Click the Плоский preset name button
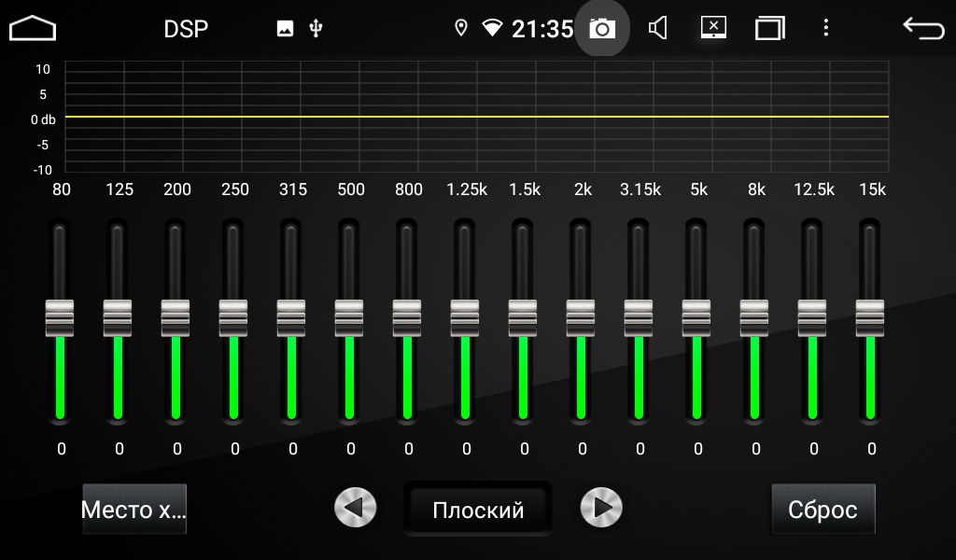 (x=478, y=510)
